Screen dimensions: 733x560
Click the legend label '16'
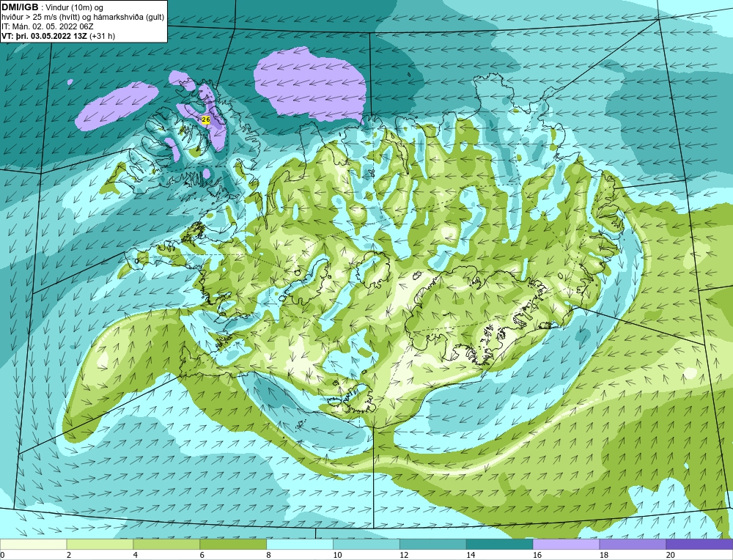click(537, 555)
